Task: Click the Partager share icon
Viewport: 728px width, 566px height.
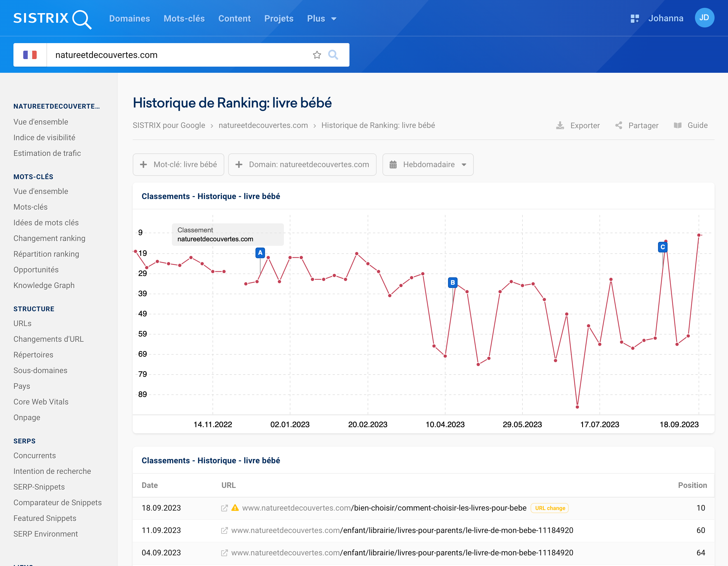Action: pyautogui.click(x=619, y=125)
